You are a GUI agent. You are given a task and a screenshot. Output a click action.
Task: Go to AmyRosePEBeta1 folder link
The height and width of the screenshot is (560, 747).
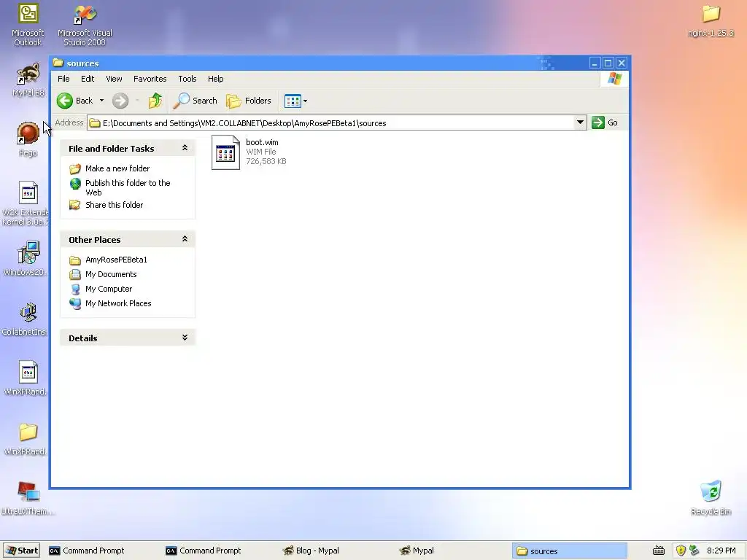tap(116, 260)
